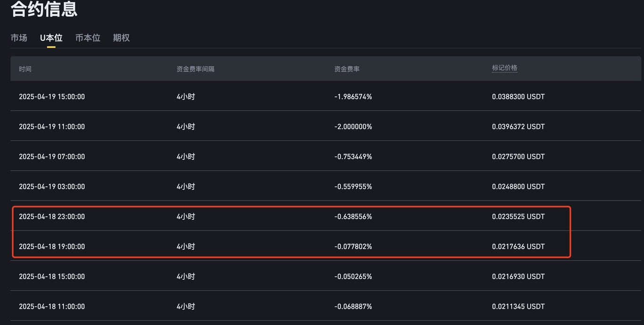This screenshot has width=644, height=325.
Task: Select the 2025-04-19 11:00:00 row
Action: coord(326,126)
